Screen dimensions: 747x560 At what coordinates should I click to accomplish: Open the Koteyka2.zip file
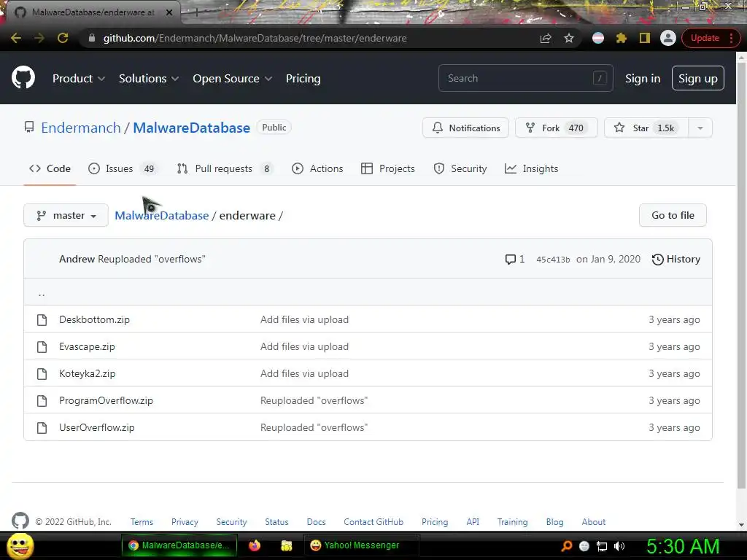(88, 374)
